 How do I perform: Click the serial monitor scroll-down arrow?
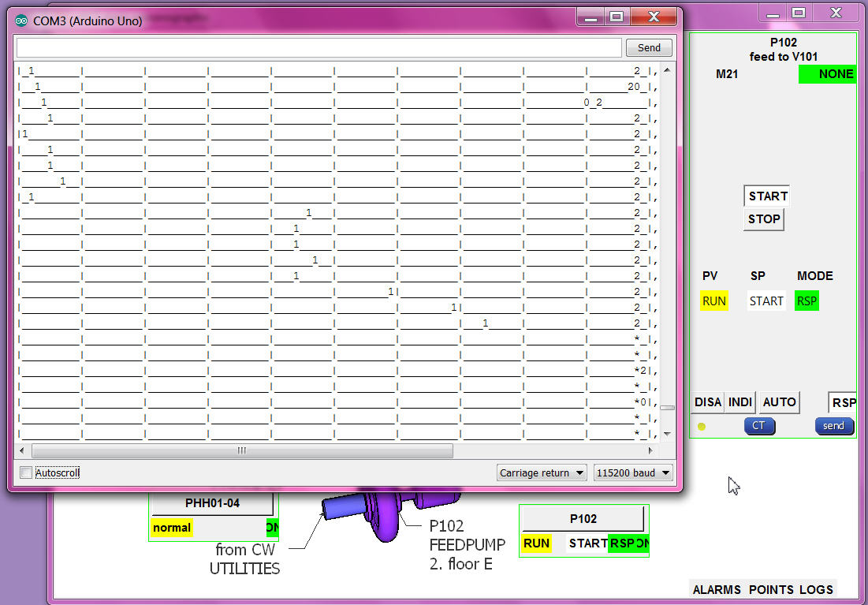[x=667, y=434]
